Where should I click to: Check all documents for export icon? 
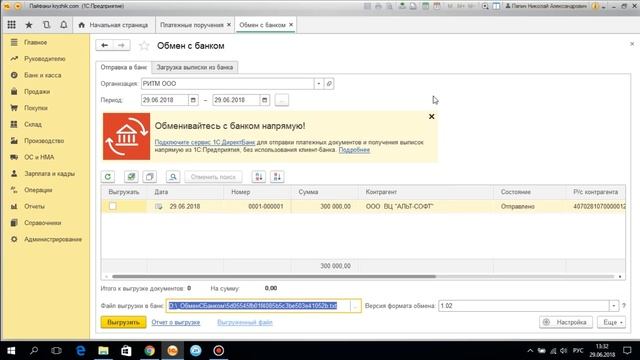click(x=131, y=177)
